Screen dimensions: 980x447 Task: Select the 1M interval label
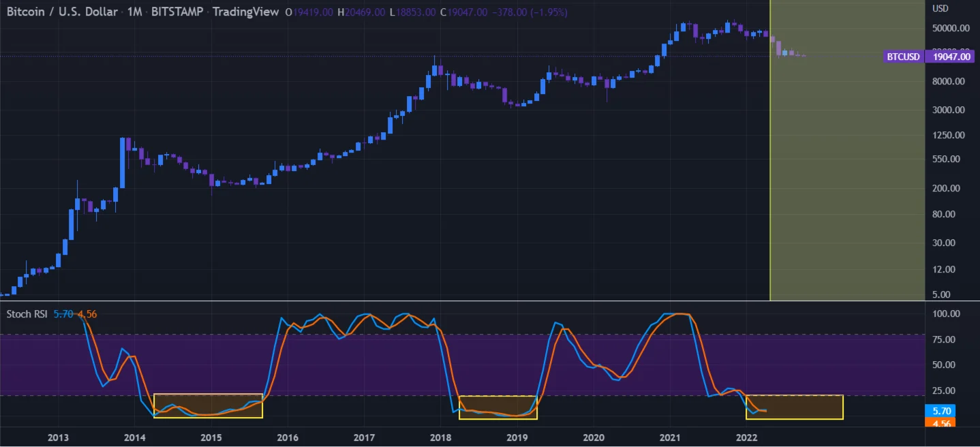[134, 12]
